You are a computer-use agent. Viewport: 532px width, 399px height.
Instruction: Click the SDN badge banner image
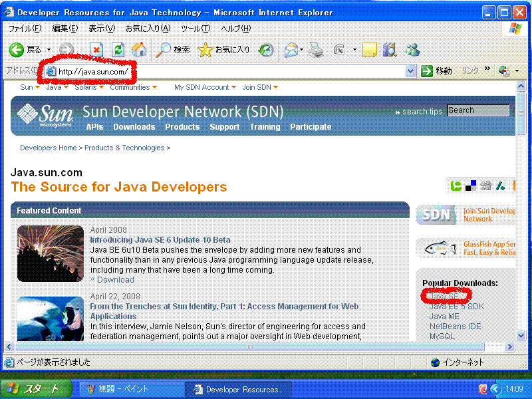(436, 215)
